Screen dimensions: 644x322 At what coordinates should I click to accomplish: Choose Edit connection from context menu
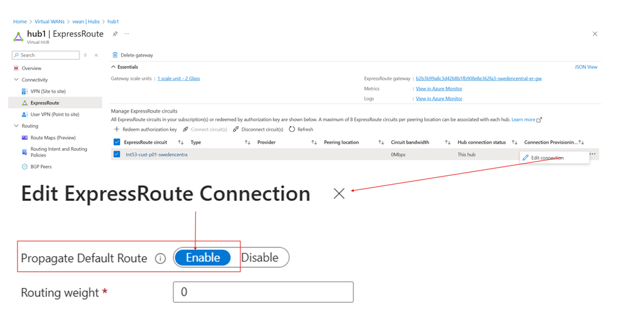coord(554,158)
